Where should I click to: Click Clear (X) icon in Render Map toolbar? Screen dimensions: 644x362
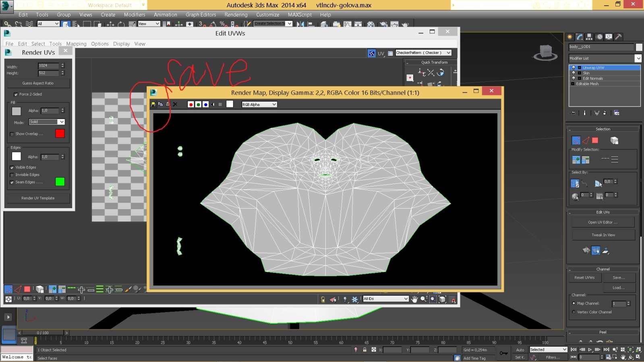[175, 104]
